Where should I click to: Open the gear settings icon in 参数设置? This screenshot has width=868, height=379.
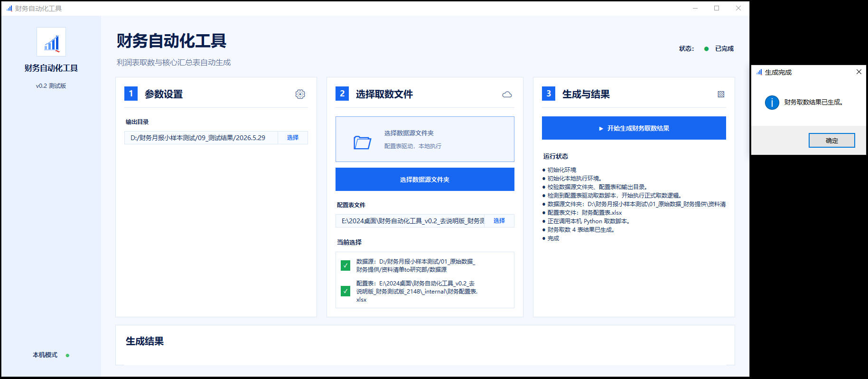click(x=300, y=94)
